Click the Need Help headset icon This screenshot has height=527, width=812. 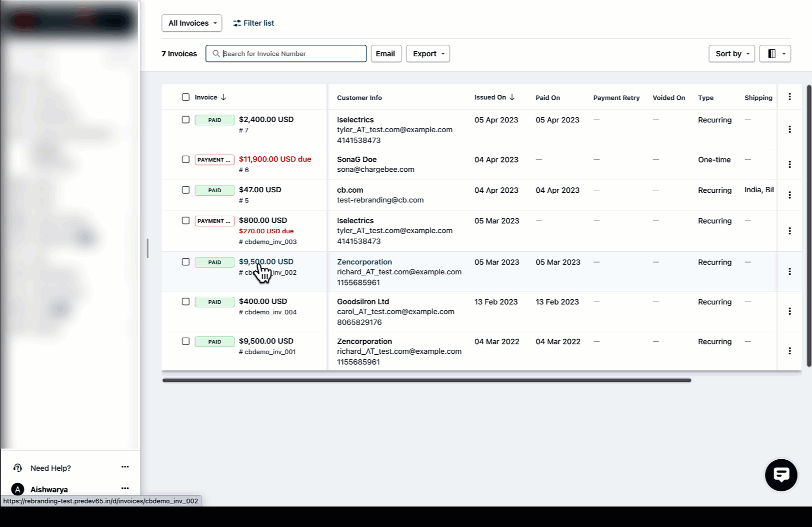click(x=18, y=468)
